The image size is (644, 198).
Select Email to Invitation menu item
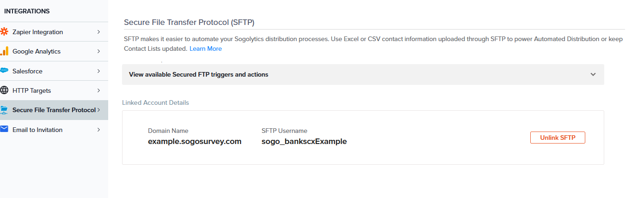coord(37,130)
